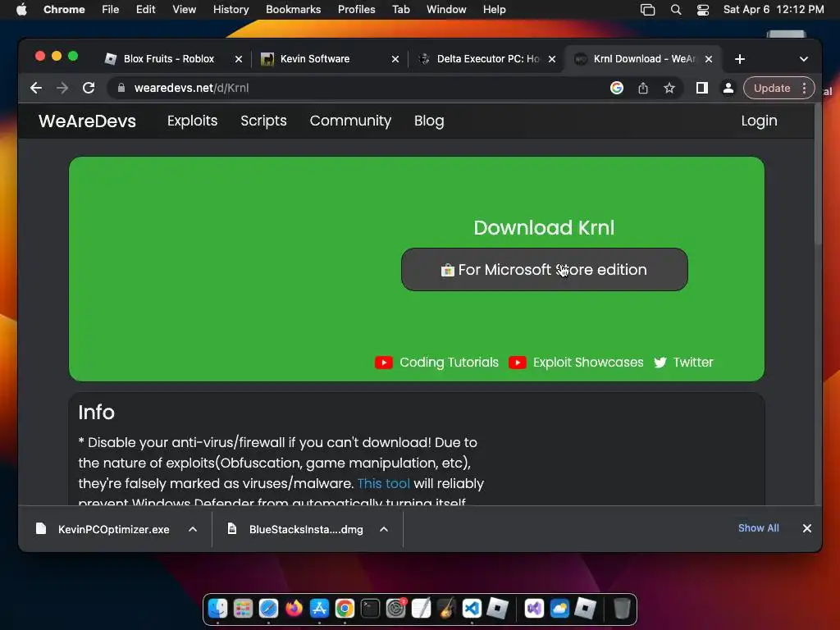Launch Firefox from the Dock

pos(294,609)
